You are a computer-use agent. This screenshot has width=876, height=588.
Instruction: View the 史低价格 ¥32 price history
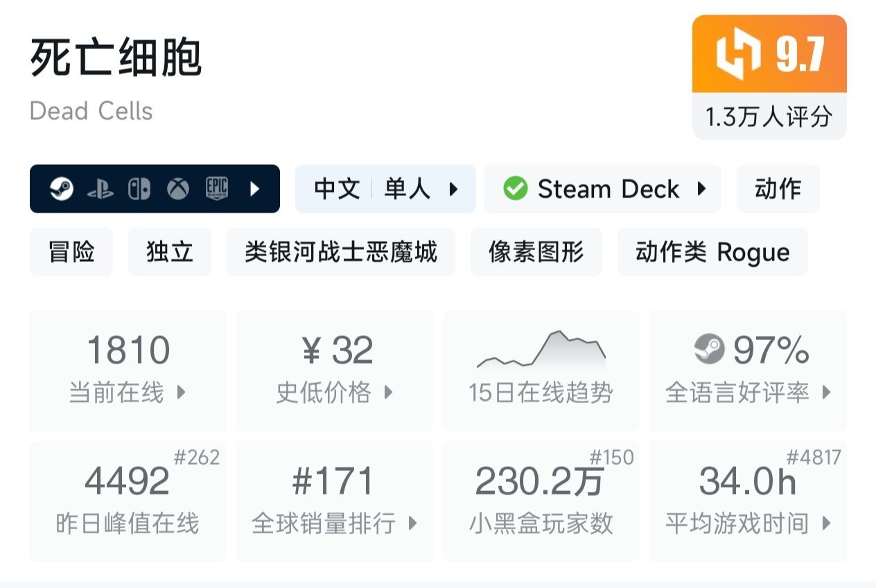point(334,370)
